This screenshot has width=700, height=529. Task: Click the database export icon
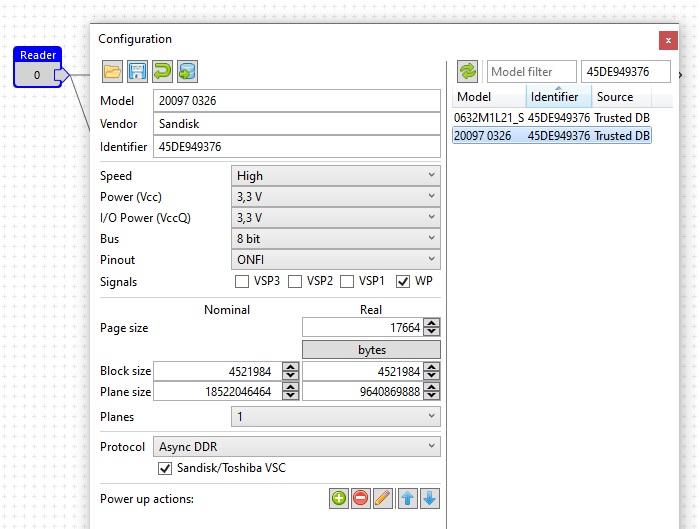187,71
